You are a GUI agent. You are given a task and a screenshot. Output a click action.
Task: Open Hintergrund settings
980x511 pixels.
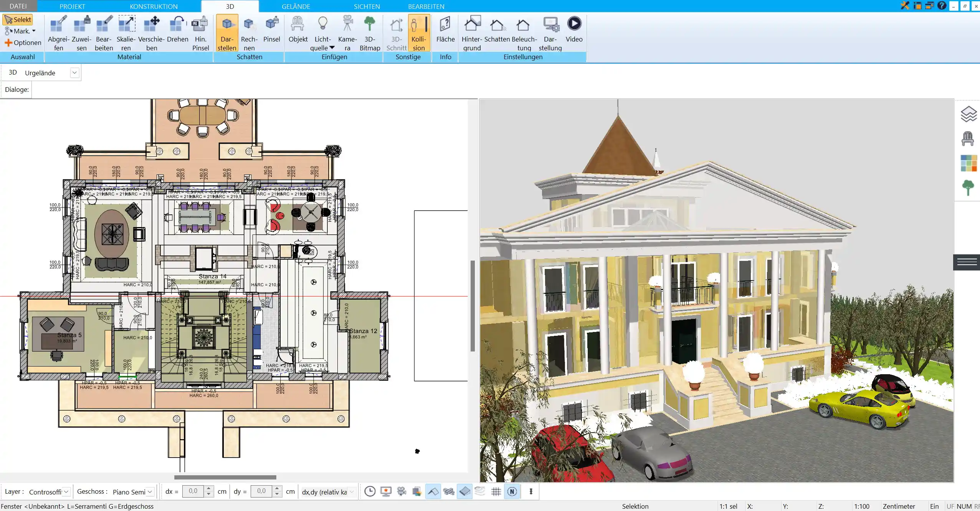pyautogui.click(x=472, y=33)
